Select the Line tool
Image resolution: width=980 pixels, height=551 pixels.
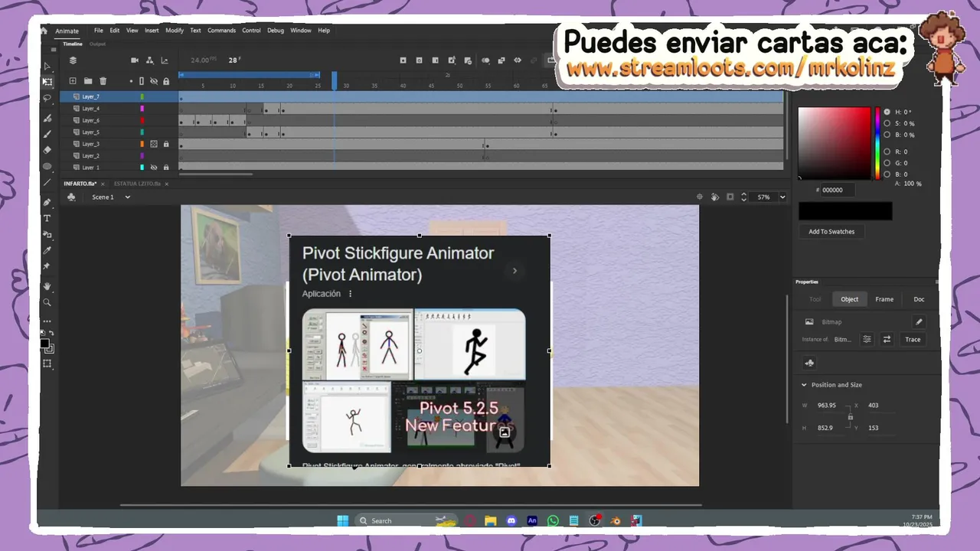[47, 182]
